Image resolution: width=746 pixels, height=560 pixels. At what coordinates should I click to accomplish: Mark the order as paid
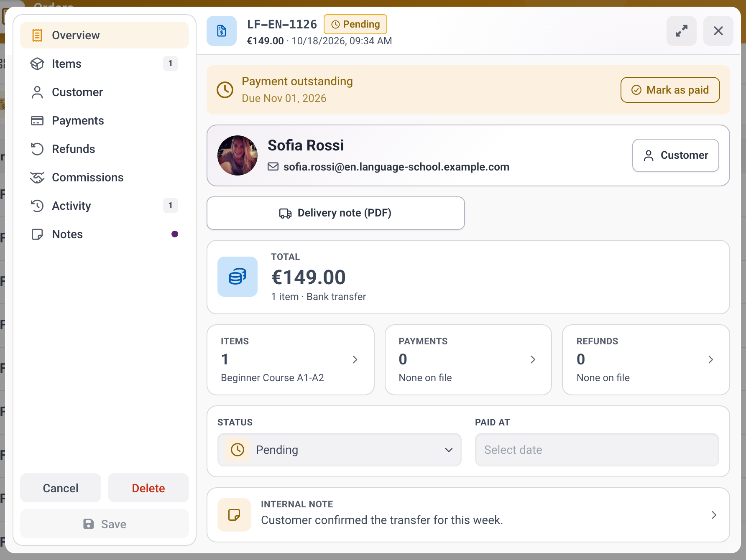(x=670, y=90)
